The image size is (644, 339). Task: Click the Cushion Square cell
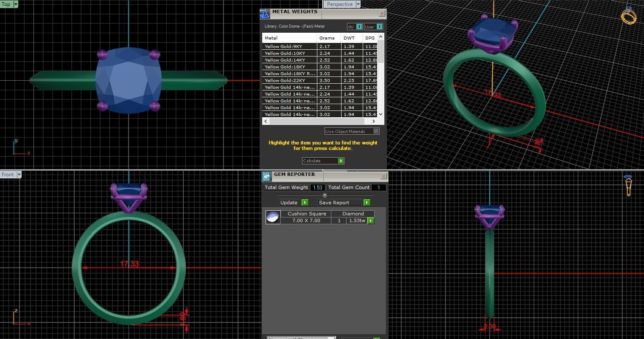[306, 214]
